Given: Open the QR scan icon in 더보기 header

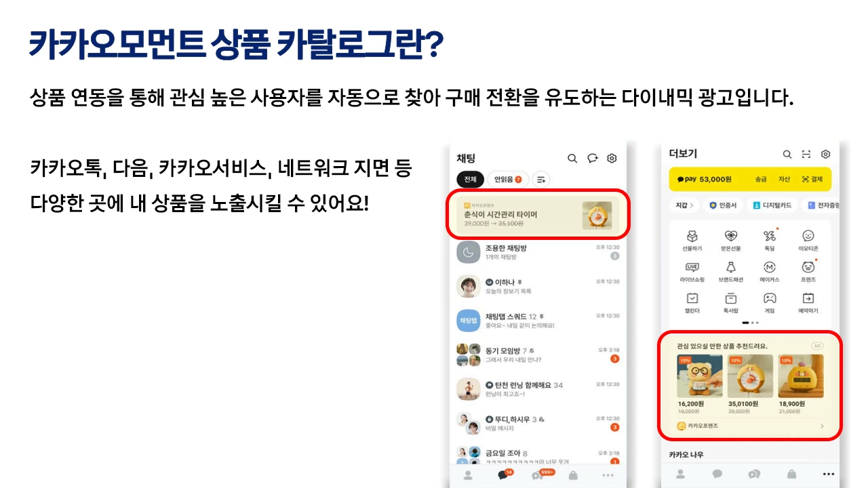Looking at the screenshot, I should tap(806, 155).
